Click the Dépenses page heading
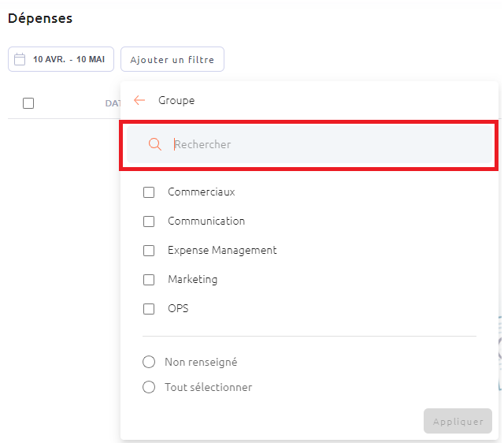This screenshot has width=504, height=443. tap(40, 18)
